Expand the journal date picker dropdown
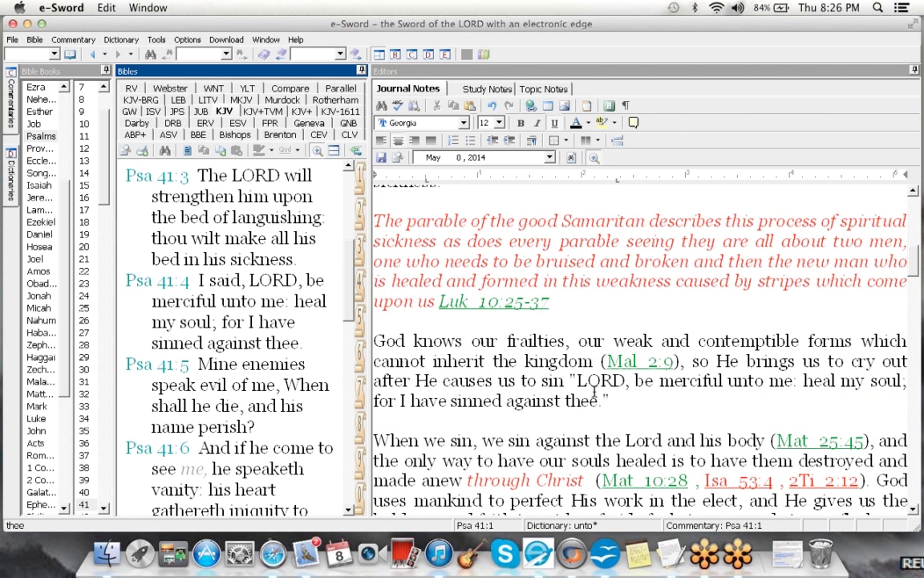This screenshot has width=924, height=578. pyautogui.click(x=549, y=157)
